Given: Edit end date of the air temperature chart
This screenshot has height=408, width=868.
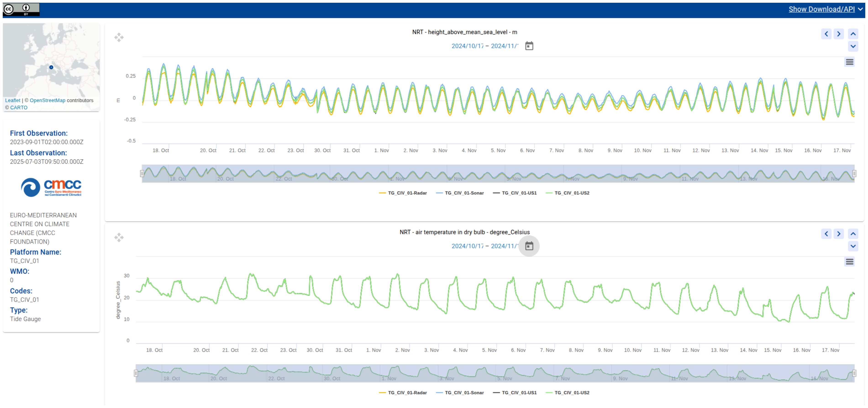Looking at the screenshot, I should click(x=504, y=246).
